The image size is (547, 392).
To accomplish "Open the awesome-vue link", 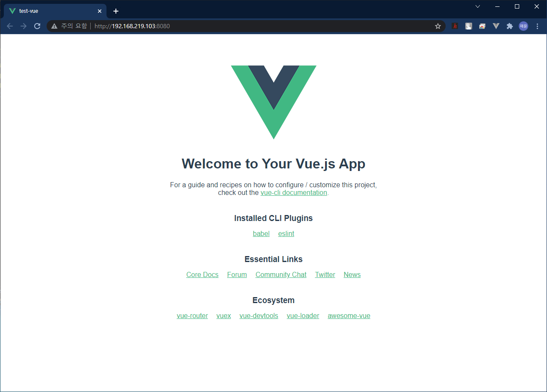I will pyautogui.click(x=349, y=315).
